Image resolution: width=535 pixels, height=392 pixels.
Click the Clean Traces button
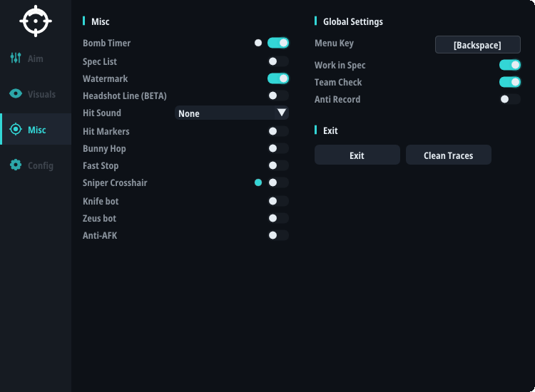click(449, 155)
